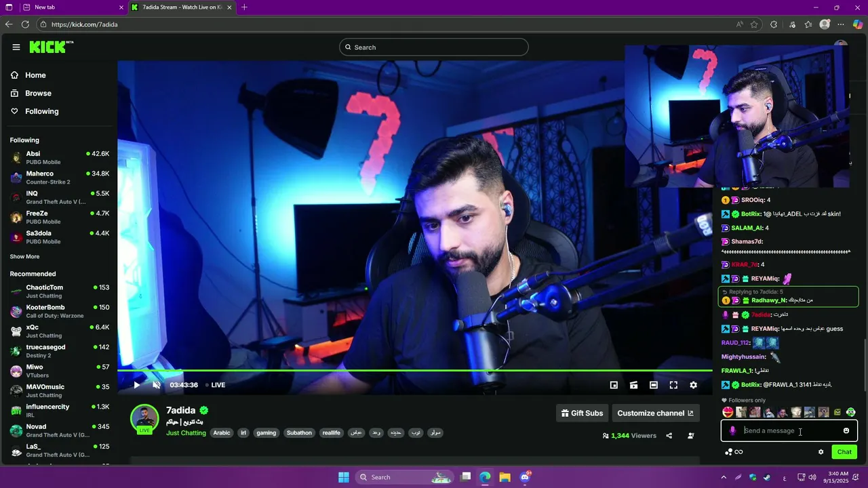Select the Subathon tag
The height and width of the screenshot is (488, 868).
(299, 432)
